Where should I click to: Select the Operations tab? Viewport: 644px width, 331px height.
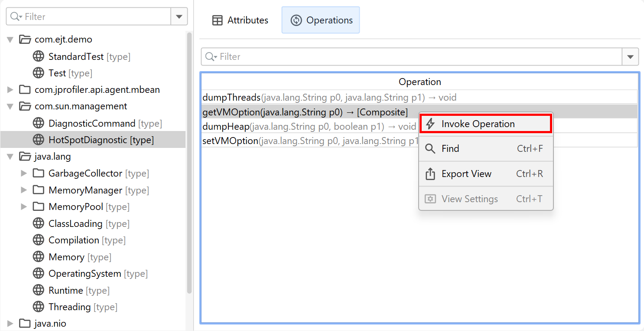(x=321, y=20)
